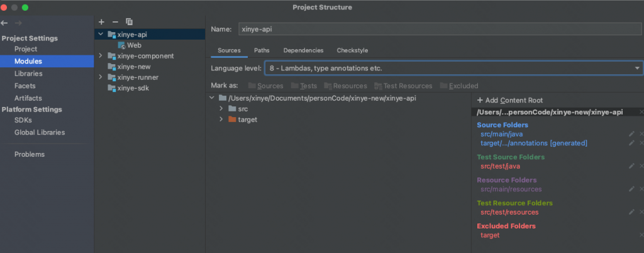Mark folder as Excluded
The height and width of the screenshot is (253, 644).
459,86
